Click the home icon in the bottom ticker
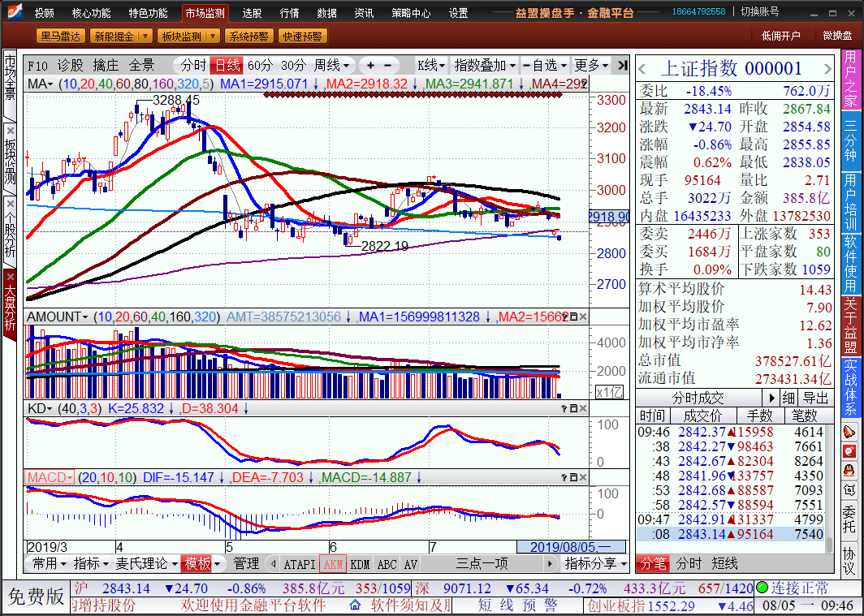Screen dimensions: 864x616 click(x=356, y=605)
